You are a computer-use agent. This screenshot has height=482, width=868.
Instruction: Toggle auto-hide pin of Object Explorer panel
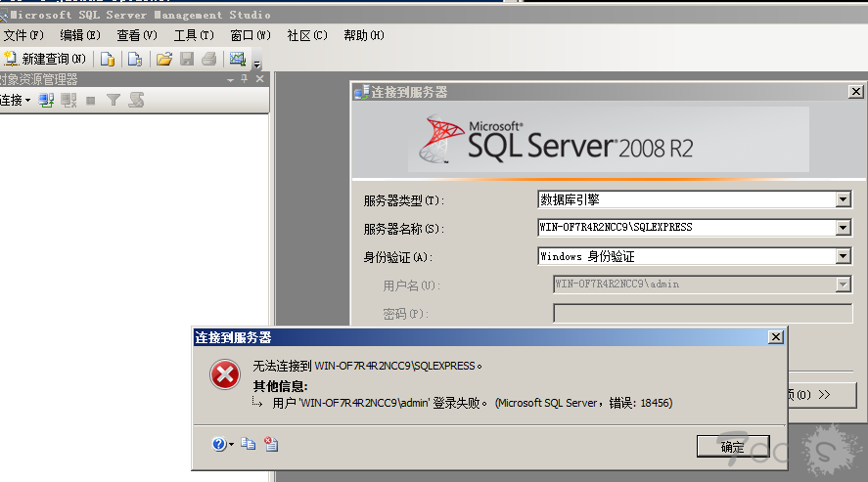[x=245, y=79]
